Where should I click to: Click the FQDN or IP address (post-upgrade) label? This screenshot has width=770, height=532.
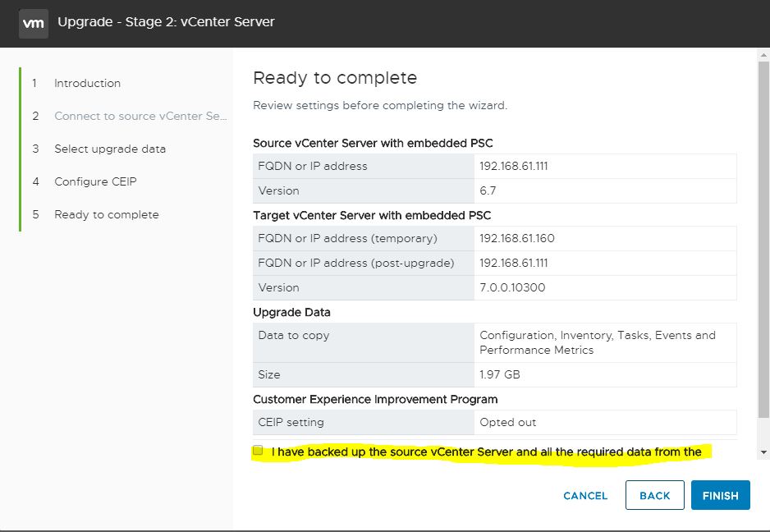[356, 263]
